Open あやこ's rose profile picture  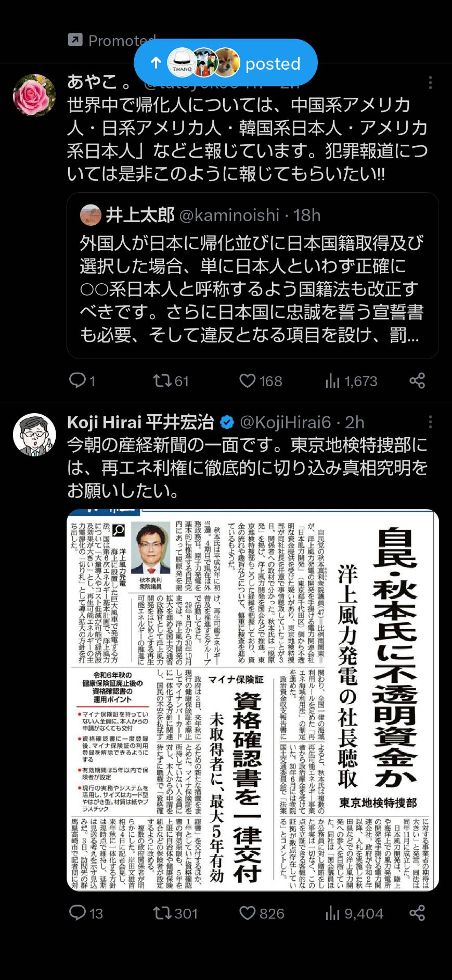pos(34,95)
